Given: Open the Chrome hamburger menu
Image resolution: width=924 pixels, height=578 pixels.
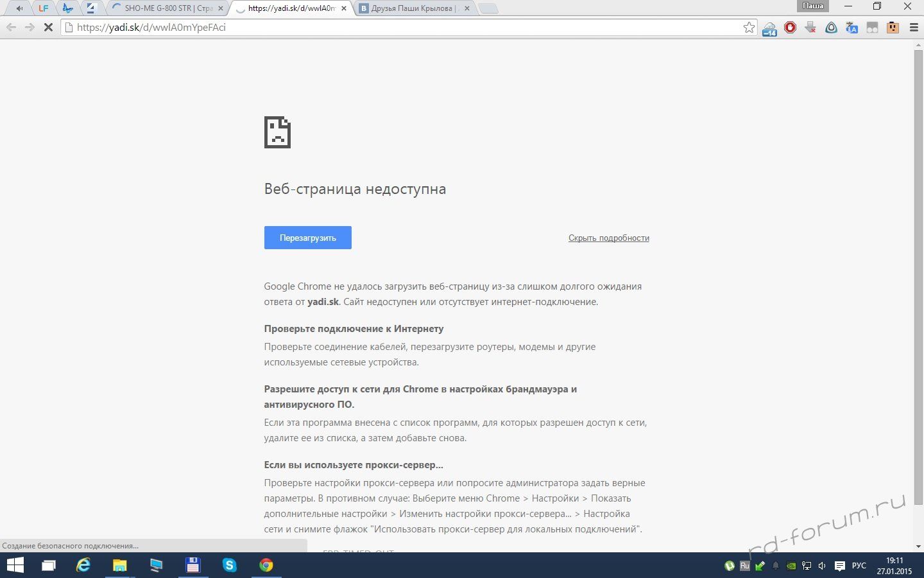Looking at the screenshot, I should point(914,28).
